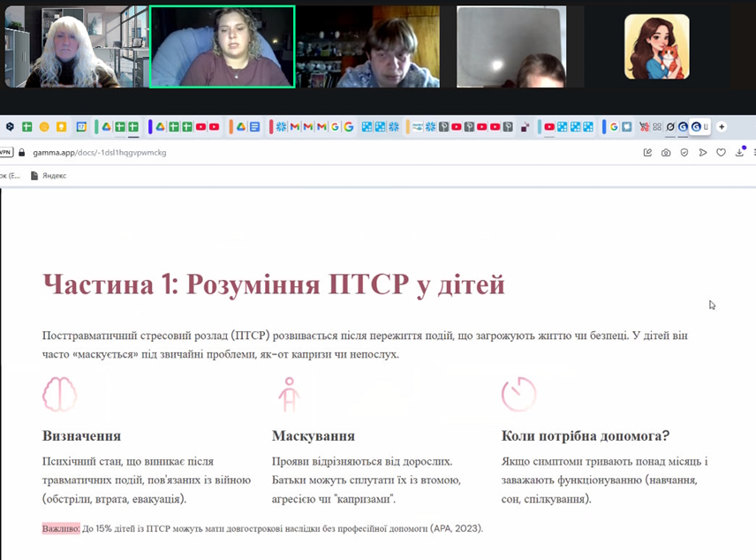The width and height of the screenshot is (756, 560).
Task: Click the Opera snapshot camera icon
Action: [666, 152]
